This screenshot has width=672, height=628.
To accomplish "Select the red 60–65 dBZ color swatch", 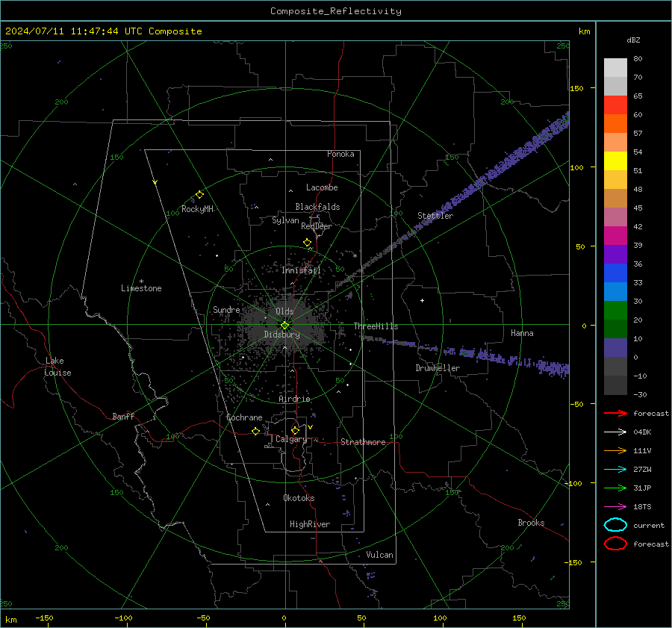I will pyautogui.click(x=615, y=105).
